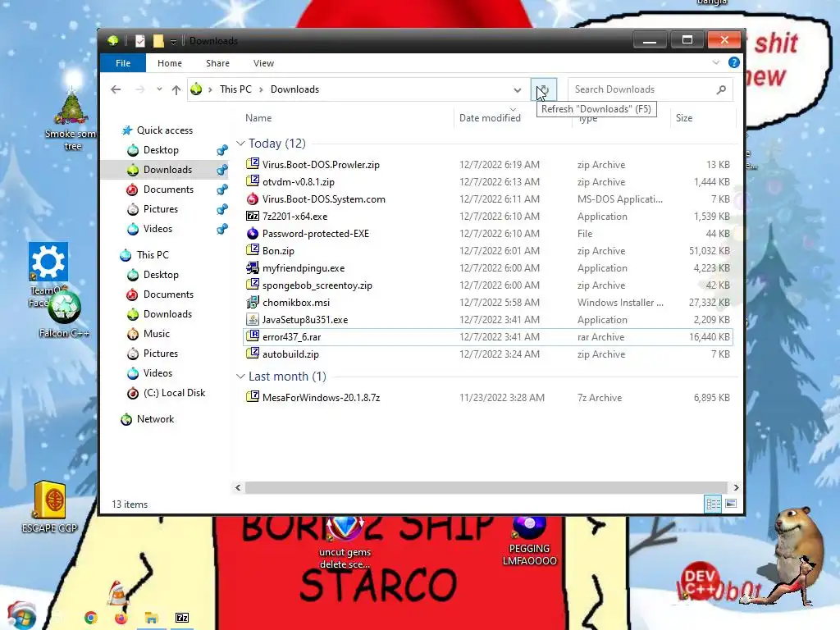Click Downloads in the address breadcrumb
This screenshot has height=630, width=840.
(x=294, y=89)
